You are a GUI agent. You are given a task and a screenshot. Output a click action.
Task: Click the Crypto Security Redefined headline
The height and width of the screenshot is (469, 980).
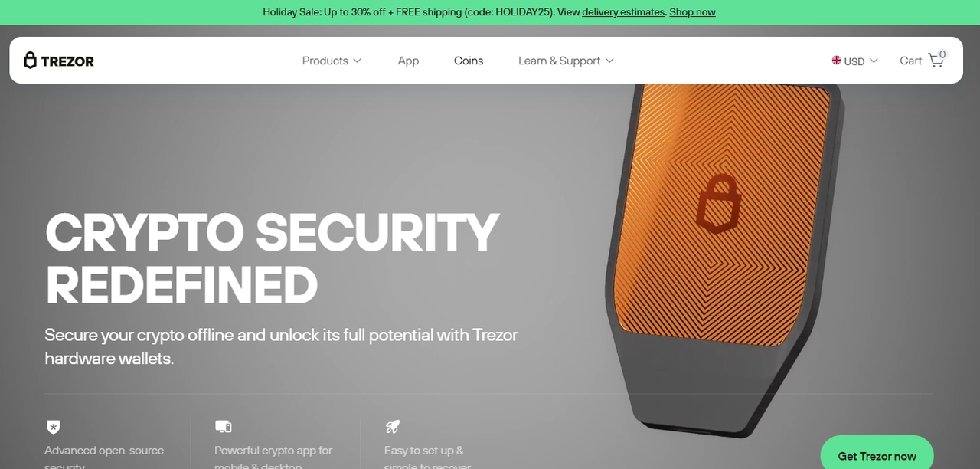272,258
